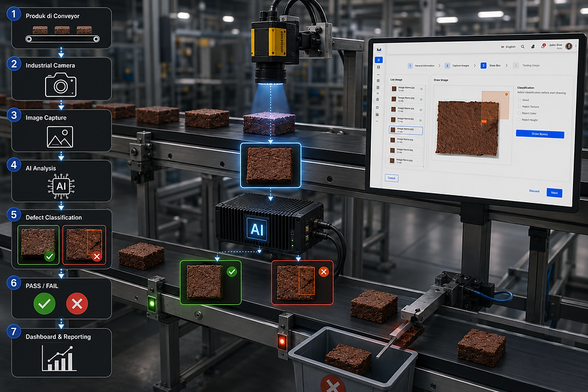Open the Home icon in monitor sidebar
The height and width of the screenshot is (392, 588).
379,60
